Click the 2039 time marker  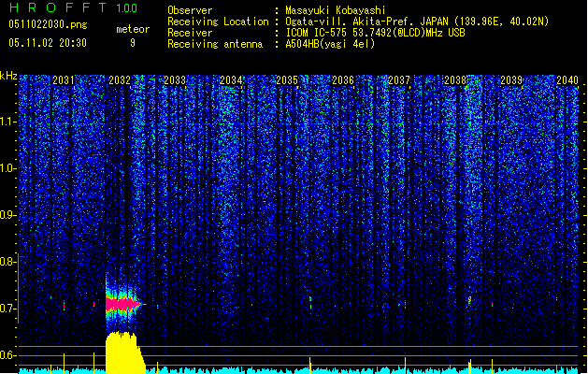511,80
